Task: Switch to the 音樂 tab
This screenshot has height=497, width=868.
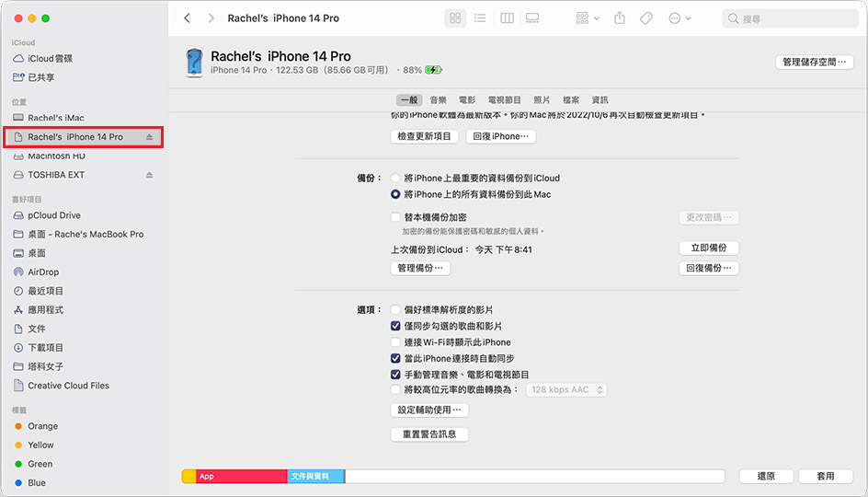Action: click(x=438, y=99)
